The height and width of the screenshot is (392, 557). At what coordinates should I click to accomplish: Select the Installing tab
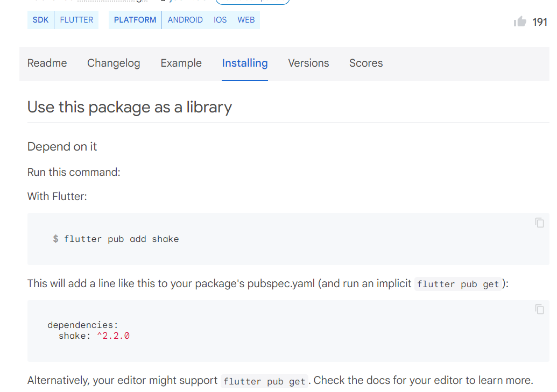[x=245, y=63]
